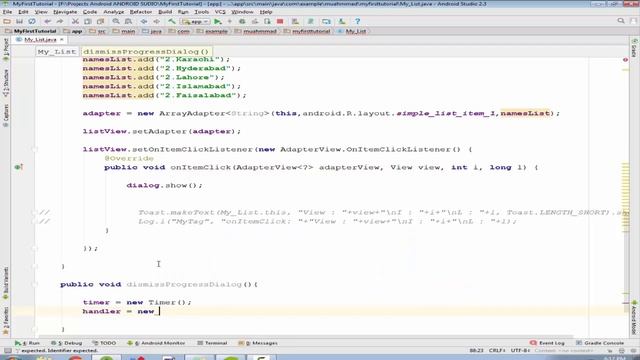
Task: Click the Paste toolbar icon
Action: coord(100,21)
